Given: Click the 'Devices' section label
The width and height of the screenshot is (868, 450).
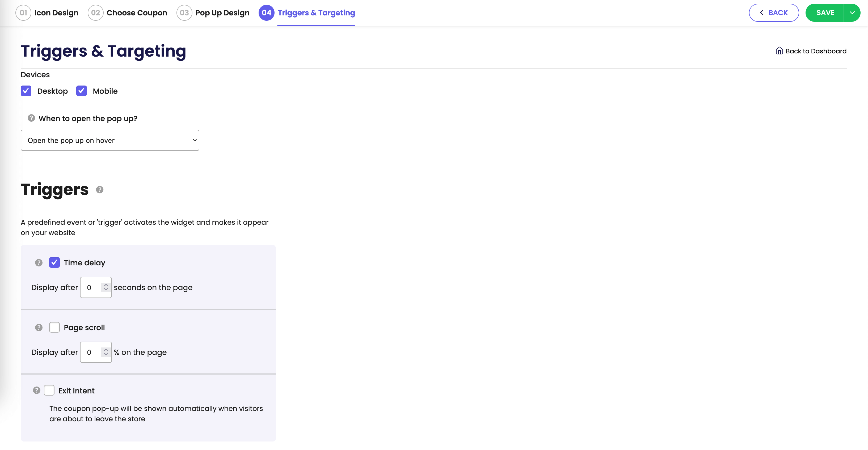Looking at the screenshot, I should pyautogui.click(x=35, y=75).
